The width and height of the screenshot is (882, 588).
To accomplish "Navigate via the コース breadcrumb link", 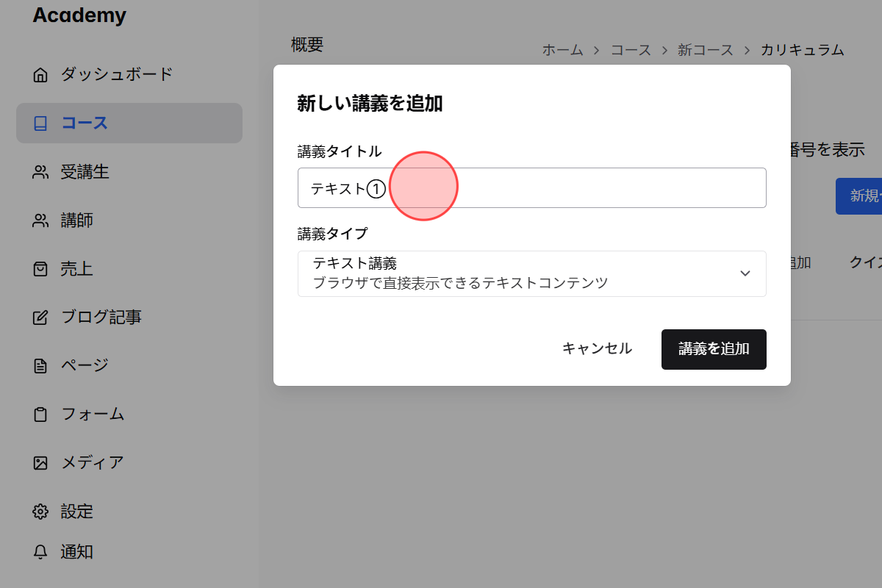I will (x=631, y=50).
